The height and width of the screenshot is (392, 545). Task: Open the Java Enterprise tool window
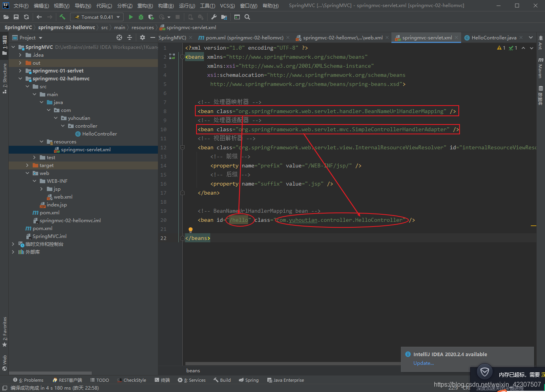285,380
